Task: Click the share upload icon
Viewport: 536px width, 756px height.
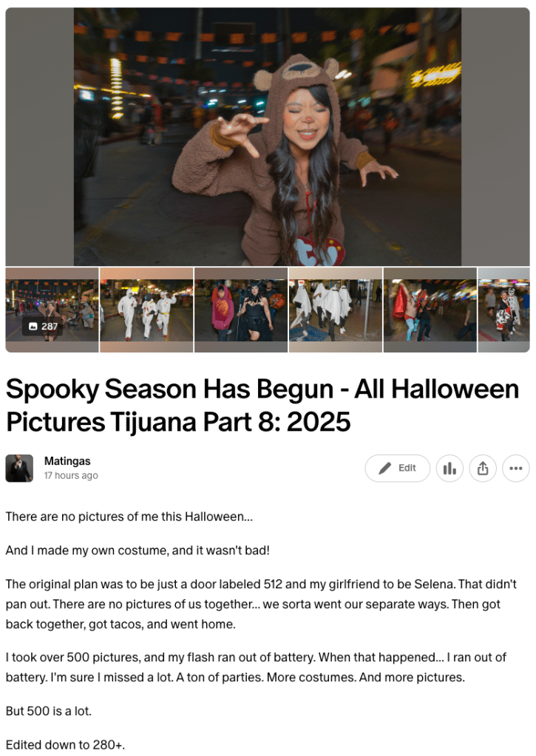Action: 483,469
